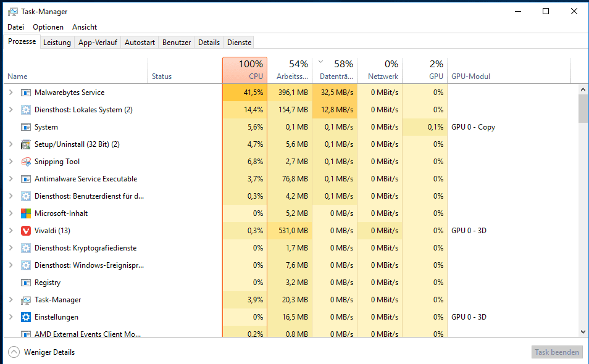Viewport: 589px width, 364px height.
Task: Switch to the App-Verlauf tab
Action: [98, 43]
